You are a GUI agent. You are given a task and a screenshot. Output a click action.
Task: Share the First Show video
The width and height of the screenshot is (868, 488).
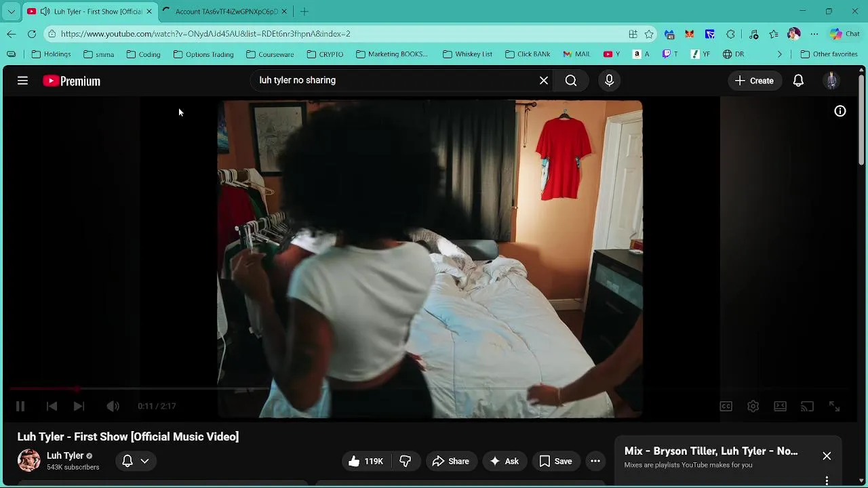[450, 461]
